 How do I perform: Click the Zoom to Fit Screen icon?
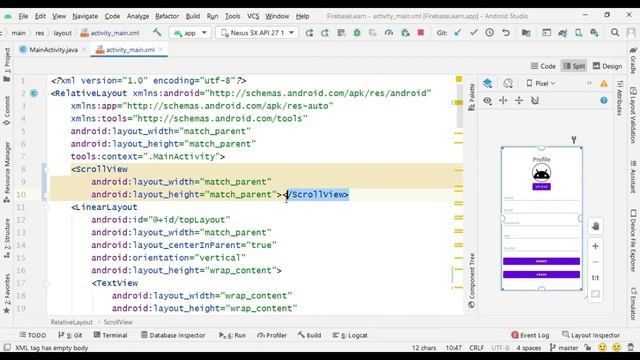coord(595,294)
